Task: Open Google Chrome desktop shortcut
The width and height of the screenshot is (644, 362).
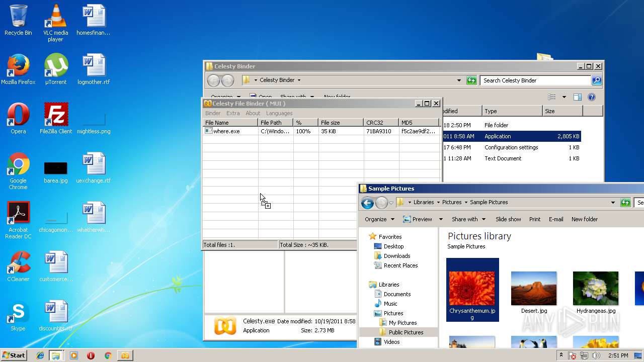Action: [x=18, y=171]
